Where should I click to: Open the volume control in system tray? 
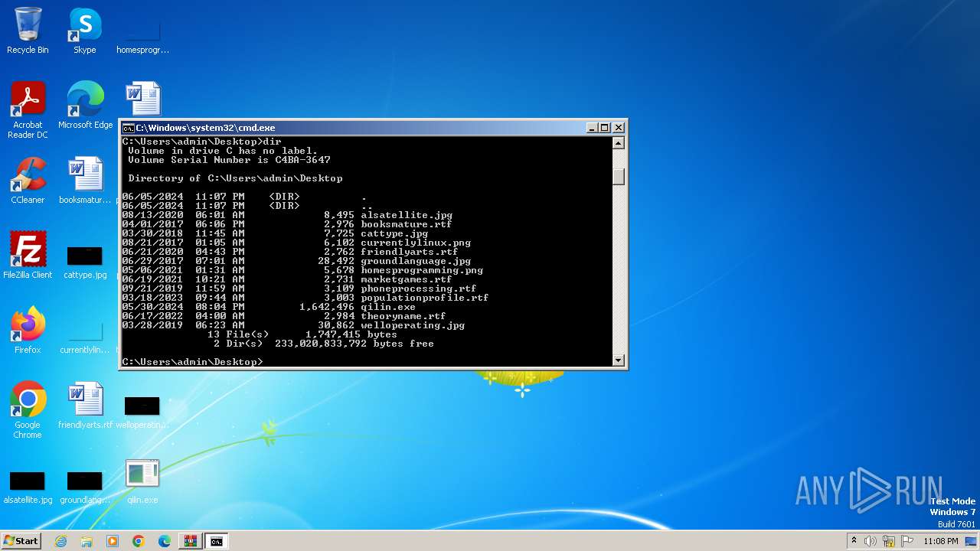[x=871, y=541]
